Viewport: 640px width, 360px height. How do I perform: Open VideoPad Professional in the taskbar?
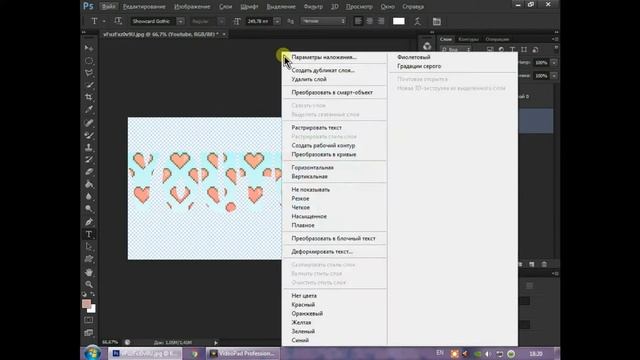(x=242, y=353)
